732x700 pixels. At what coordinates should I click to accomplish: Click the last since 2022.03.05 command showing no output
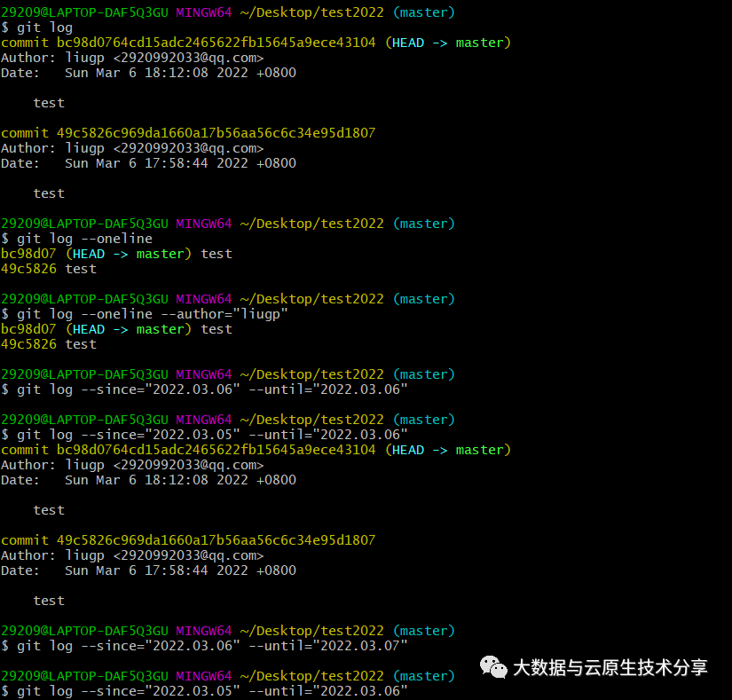click(x=204, y=691)
